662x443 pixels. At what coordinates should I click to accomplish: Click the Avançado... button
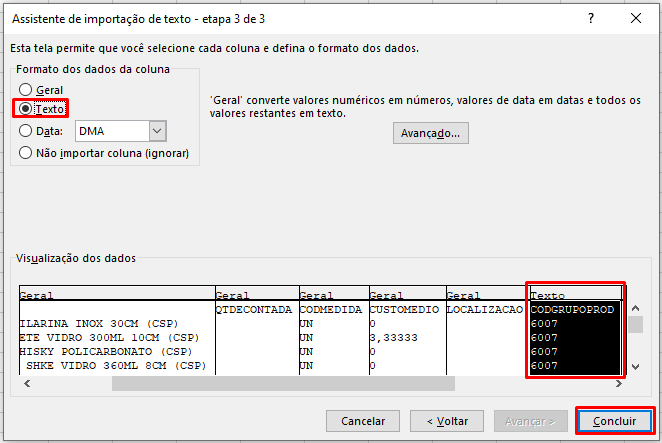[x=431, y=133]
